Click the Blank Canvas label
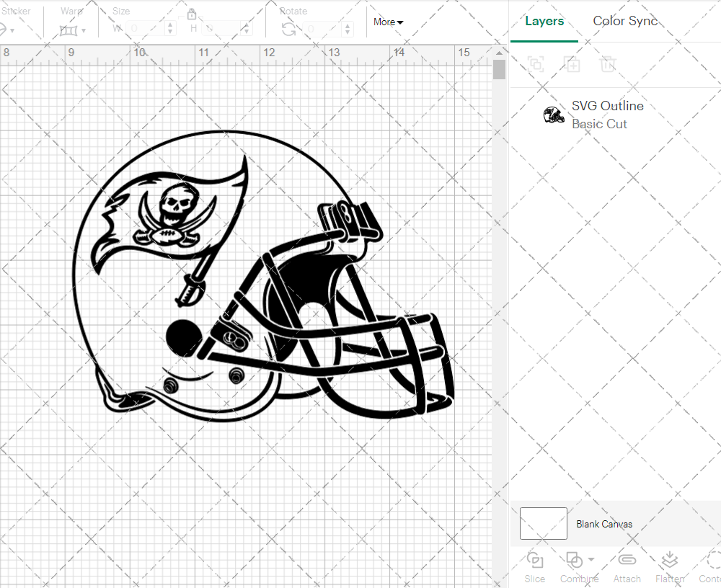 [x=604, y=524]
